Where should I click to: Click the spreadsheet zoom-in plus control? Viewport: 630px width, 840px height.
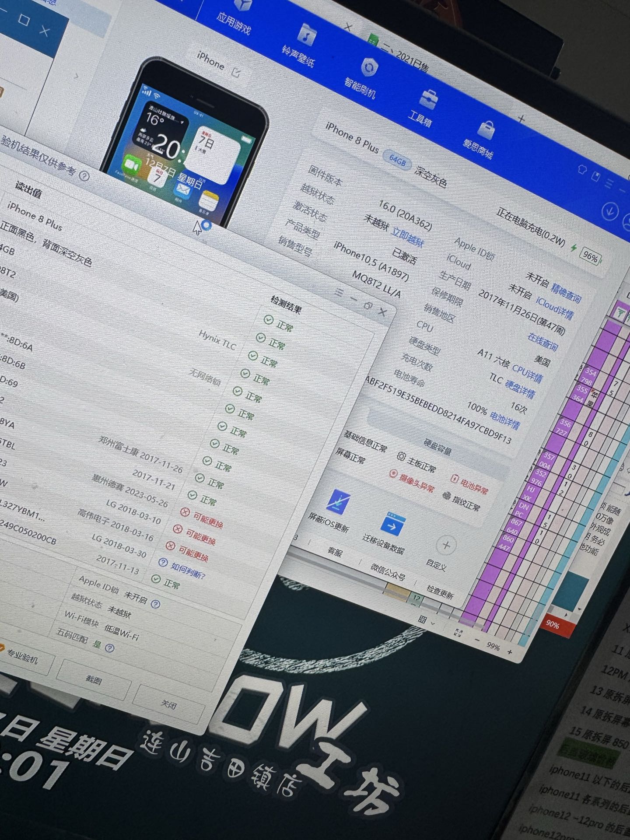point(510,652)
